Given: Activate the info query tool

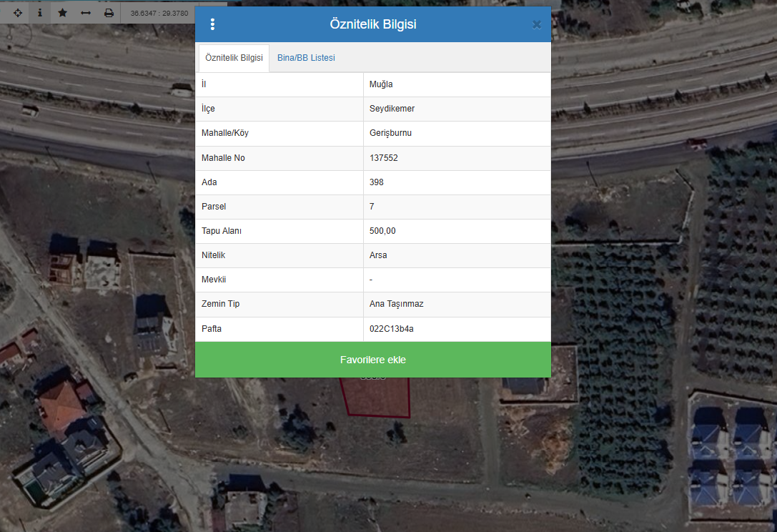Looking at the screenshot, I should pyautogui.click(x=40, y=13).
